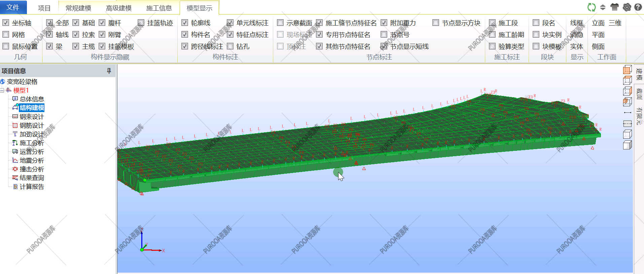Image resolution: width=644 pixels, height=274 pixels.
Task: Click the 侧面 work plane button
Action: coord(598,46)
